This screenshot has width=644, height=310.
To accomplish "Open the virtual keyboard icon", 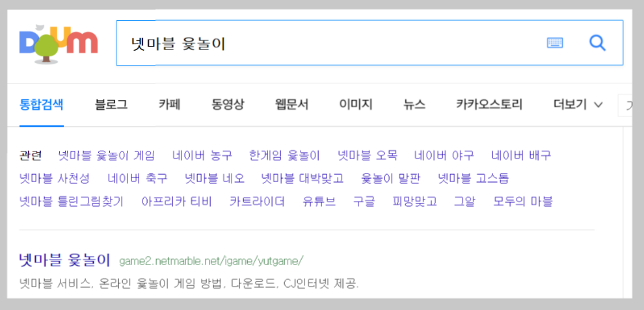I will 555,43.
